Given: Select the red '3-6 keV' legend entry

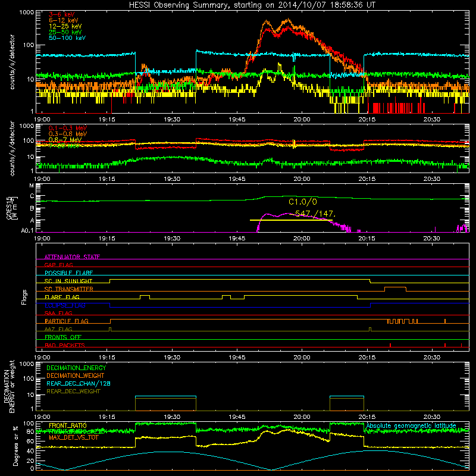Looking at the screenshot, I should coord(62,14).
